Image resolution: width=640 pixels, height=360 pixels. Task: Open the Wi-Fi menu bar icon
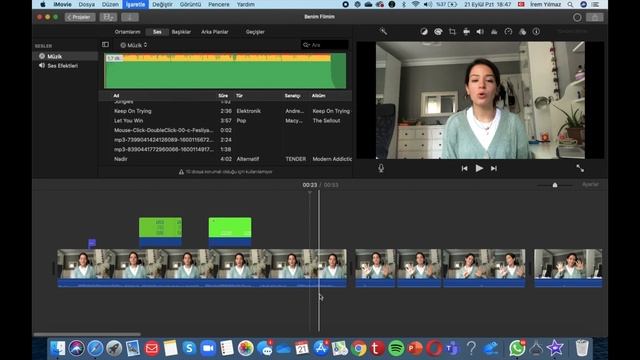click(x=416, y=4)
